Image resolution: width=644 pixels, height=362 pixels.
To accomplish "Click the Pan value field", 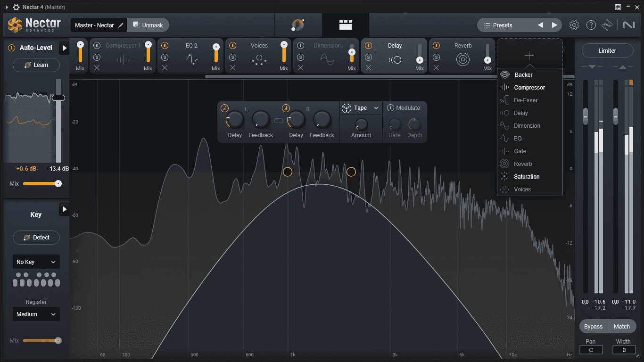I will click(591, 350).
